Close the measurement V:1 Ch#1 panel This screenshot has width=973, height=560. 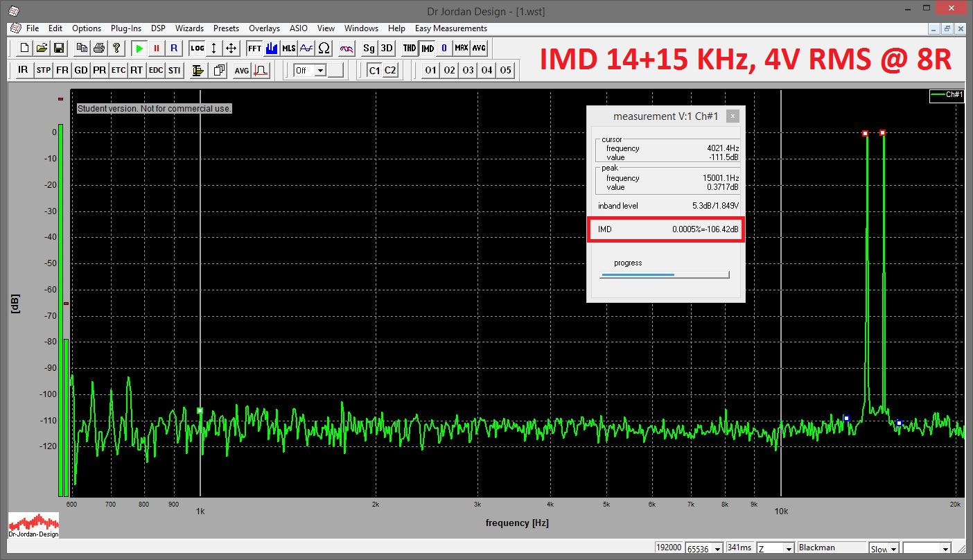733,116
